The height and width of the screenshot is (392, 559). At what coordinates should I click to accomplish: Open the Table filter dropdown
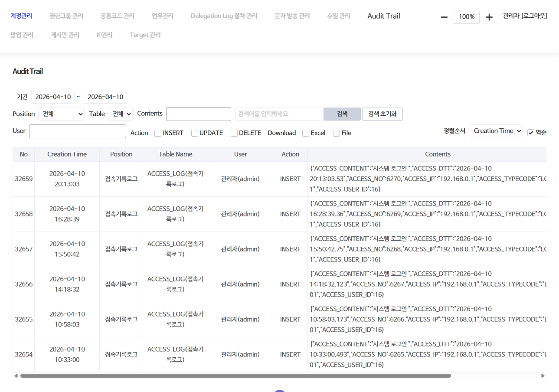(x=121, y=114)
